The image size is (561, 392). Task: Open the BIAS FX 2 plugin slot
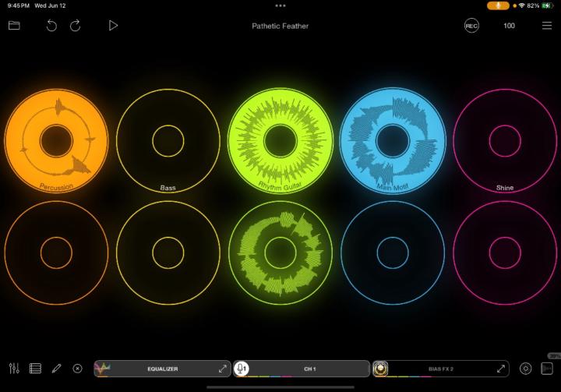coord(441,369)
